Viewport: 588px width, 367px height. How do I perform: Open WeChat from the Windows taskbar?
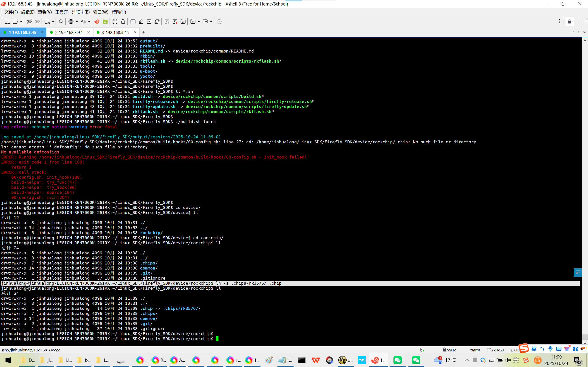click(x=397, y=360)
